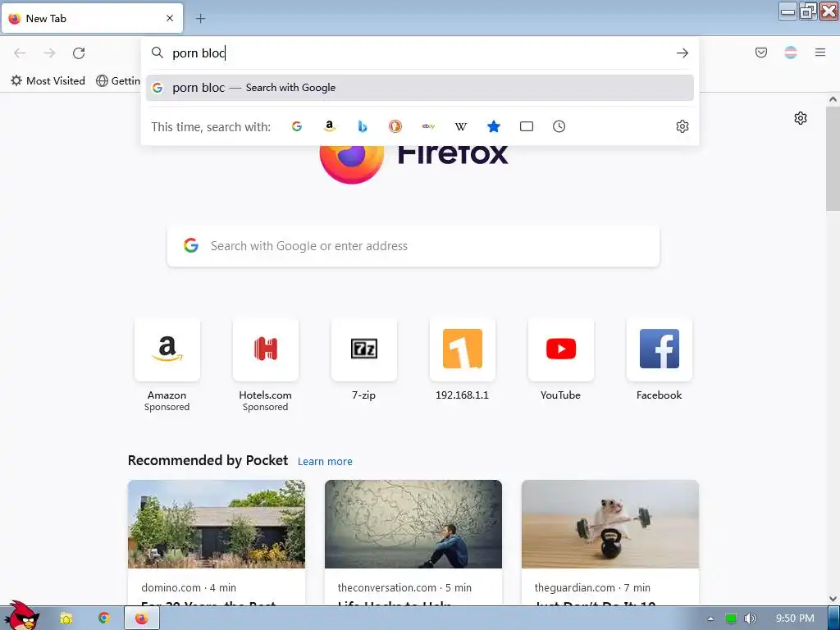The height and width of the screenshot is (630, 840).
Task: Open the red bird start button
Action: tap(21, 615)
